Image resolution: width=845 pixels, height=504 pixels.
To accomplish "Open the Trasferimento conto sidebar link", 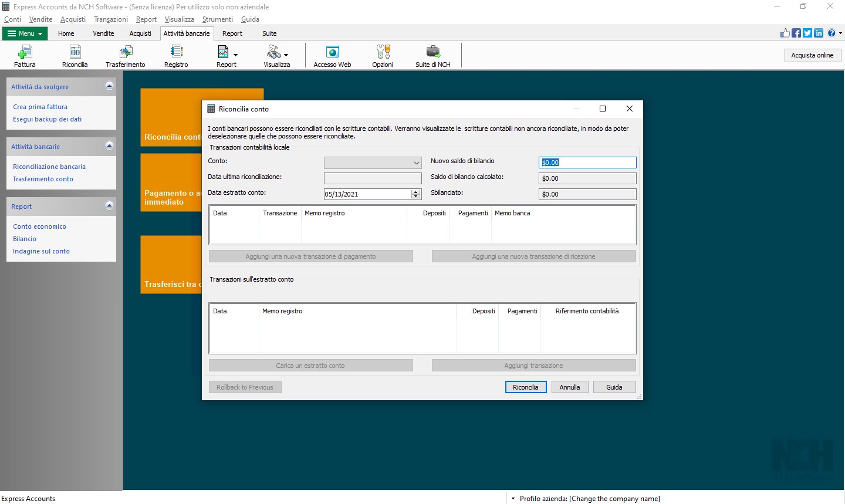I will coord(43,179).
